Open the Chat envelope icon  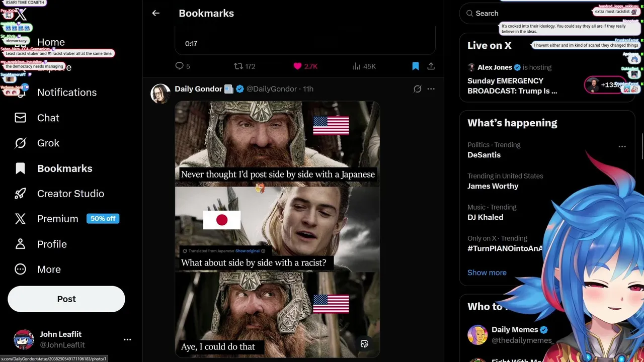click(20, 118)
